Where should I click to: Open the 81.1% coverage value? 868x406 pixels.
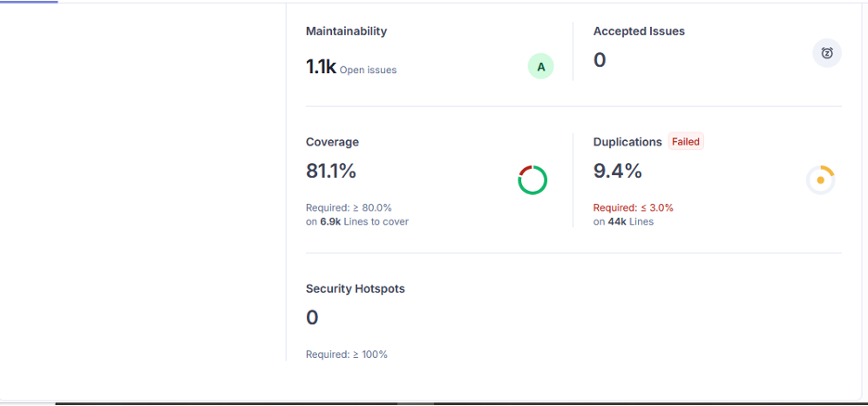click(x=331, y=171)
